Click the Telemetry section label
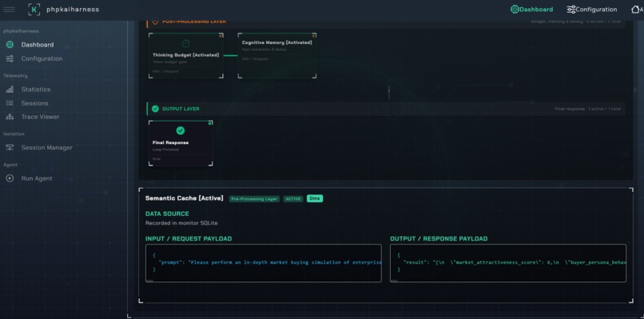644x319 pixels. coord(16,76)
